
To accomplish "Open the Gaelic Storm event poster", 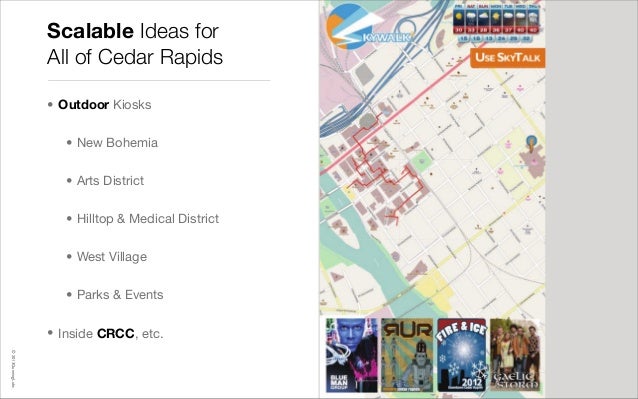I will 516,355.
